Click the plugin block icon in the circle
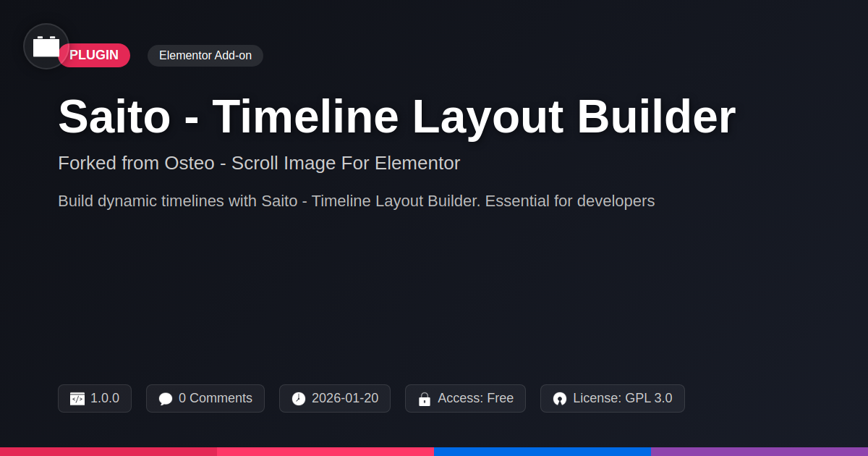The image size is (868, 456). pos(46,46)
